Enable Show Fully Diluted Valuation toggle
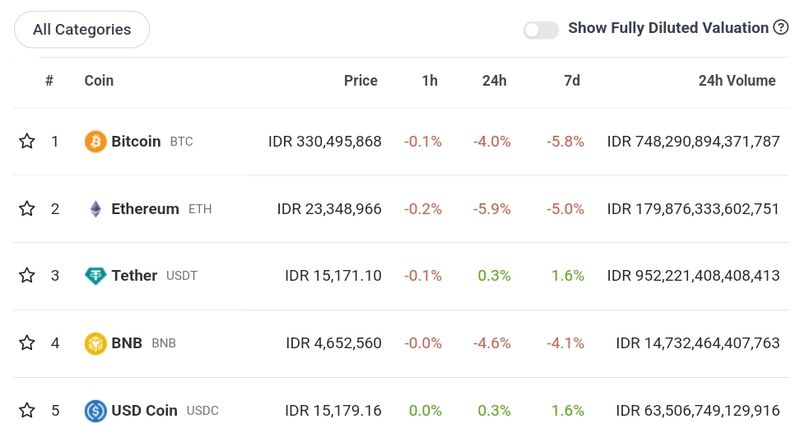Image resolution: width=800 pixels, height=438 pixels. point(541,30)
